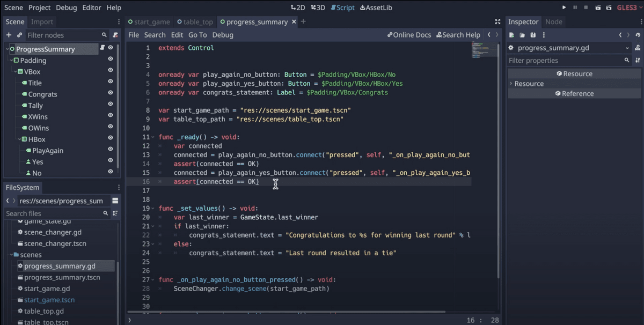Screen dimensions: 644x325
Task: Add a new node in the Scene panel
Action: click(x=9, y=35)
